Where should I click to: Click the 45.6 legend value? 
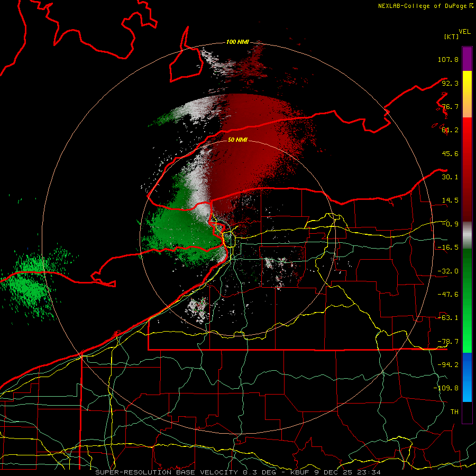450,153
